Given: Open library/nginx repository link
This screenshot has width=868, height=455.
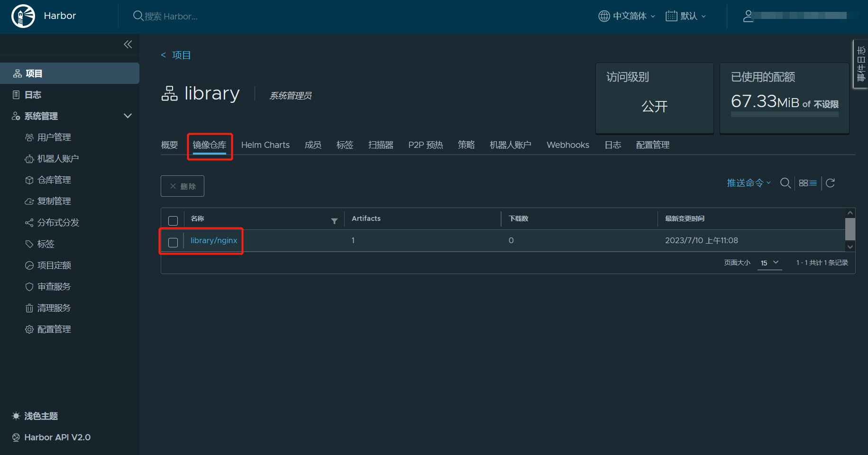Looking at the screenshot, I should [214, 241].
